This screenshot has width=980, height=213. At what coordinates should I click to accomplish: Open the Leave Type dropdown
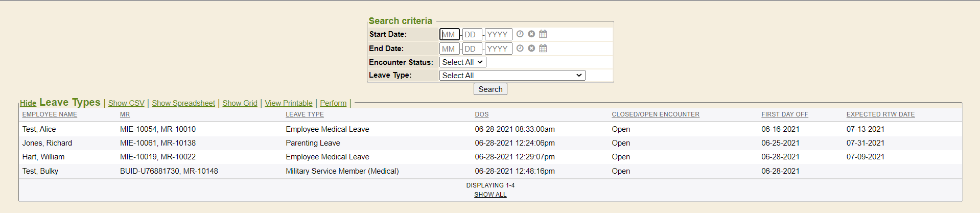512,76
